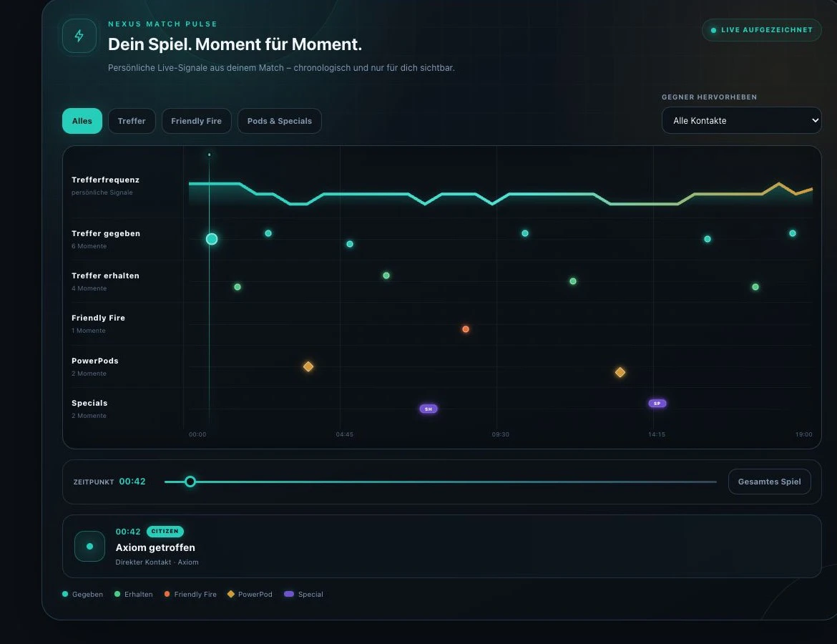837x644 pixels.
Task: Click the Nexus Match Pulse title text
Action: [163, 24]
